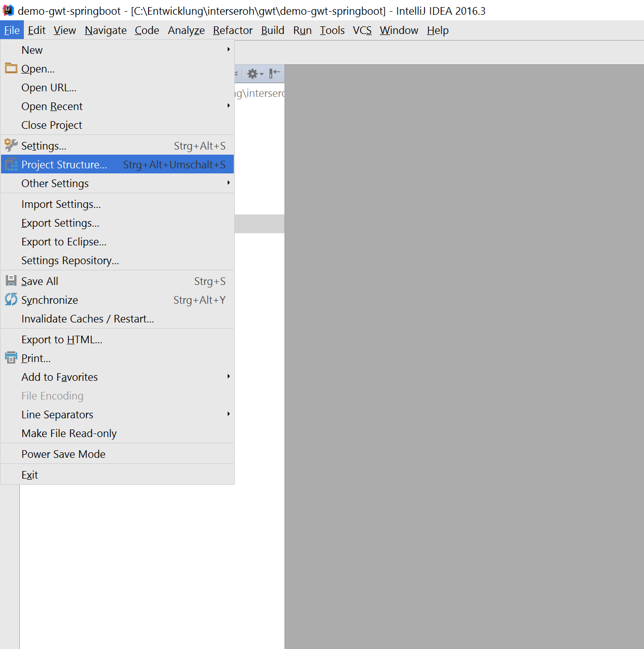
Task: Select Print... menu entry
Action: [x=118, y=358]
